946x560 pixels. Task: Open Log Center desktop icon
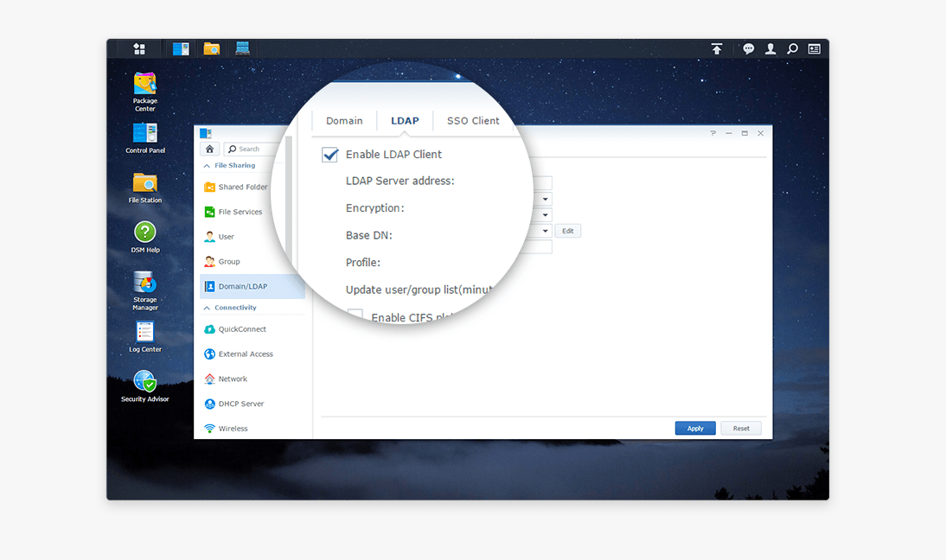click(x=144, y=337)
